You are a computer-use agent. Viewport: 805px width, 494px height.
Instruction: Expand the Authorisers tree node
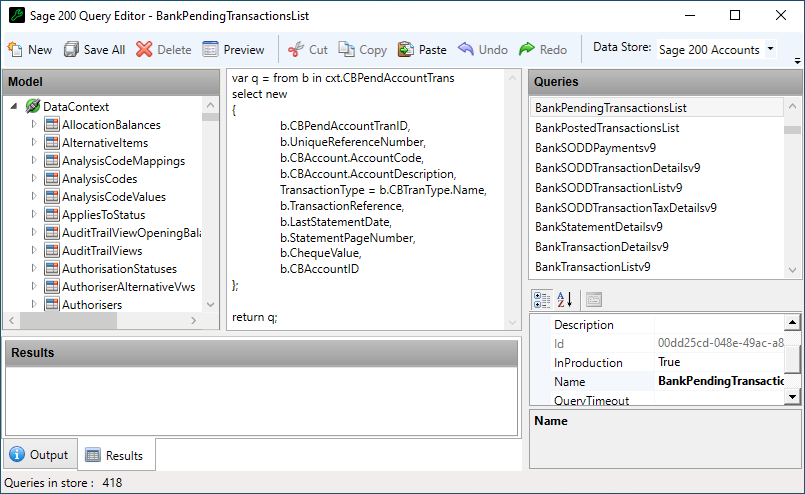click(x=34, y=305)
